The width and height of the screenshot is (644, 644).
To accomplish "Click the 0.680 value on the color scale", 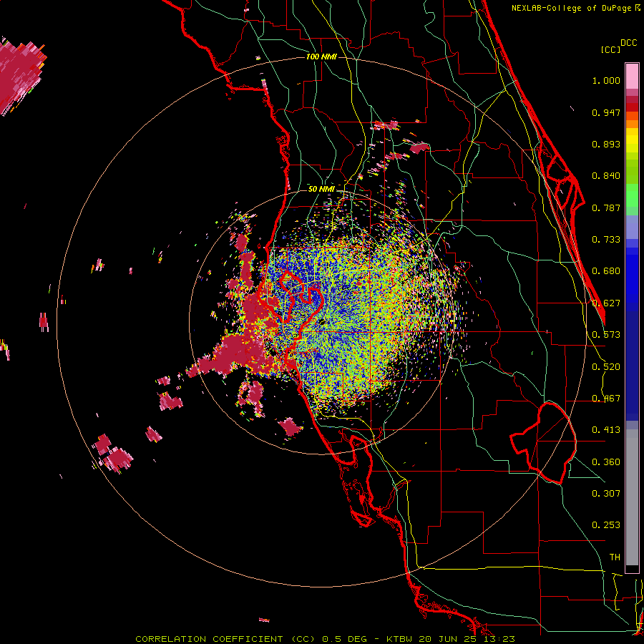I will click(x=606, y=271).
